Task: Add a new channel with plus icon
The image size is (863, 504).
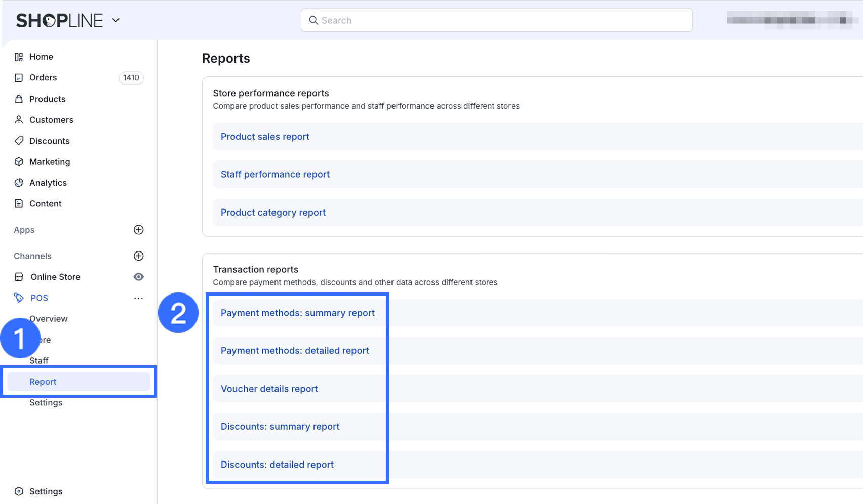Action: (x=138, y=256)
